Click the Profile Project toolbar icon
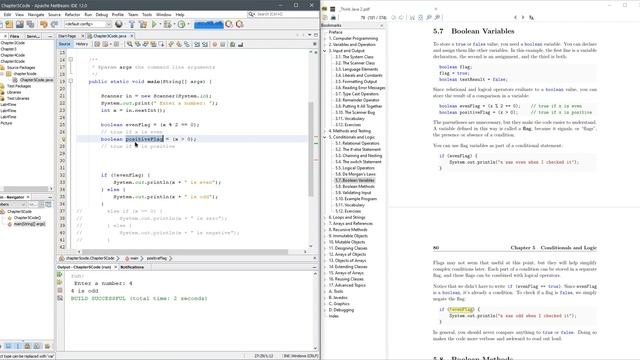Image resolution: width=640 pixels, height=360 pixels. 181,24
